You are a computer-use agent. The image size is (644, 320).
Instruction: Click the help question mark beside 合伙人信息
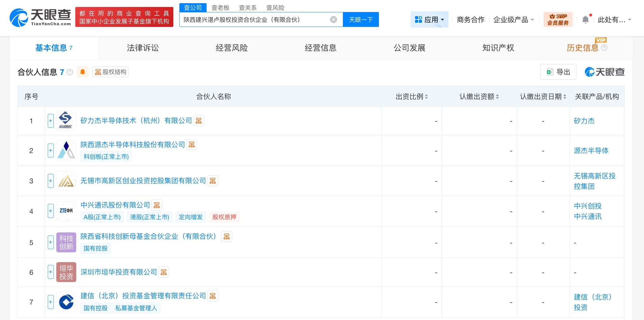70,72
